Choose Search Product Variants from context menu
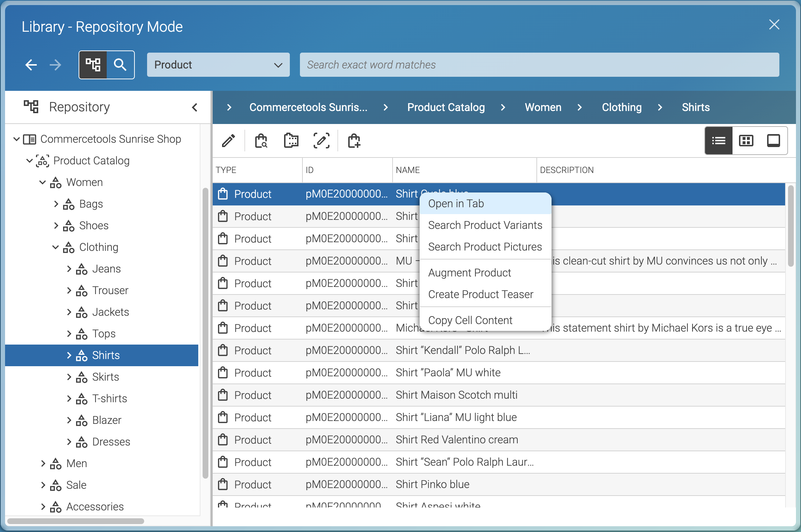The width and height of the screenshot is (801, 532). tap(485, 225)
